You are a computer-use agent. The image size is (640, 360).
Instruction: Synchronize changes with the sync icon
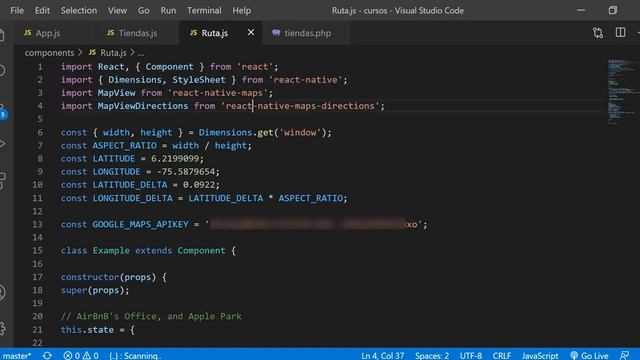[47, 356]
